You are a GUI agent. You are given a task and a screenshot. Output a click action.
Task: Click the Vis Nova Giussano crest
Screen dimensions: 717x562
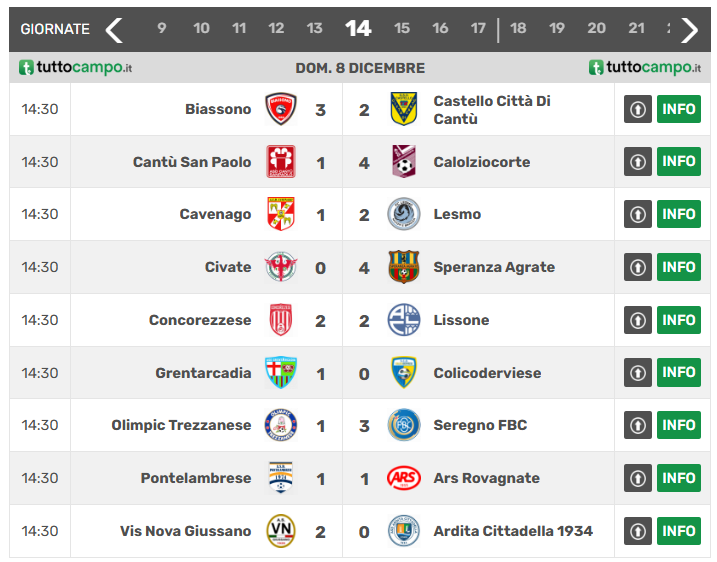[281, 531]
